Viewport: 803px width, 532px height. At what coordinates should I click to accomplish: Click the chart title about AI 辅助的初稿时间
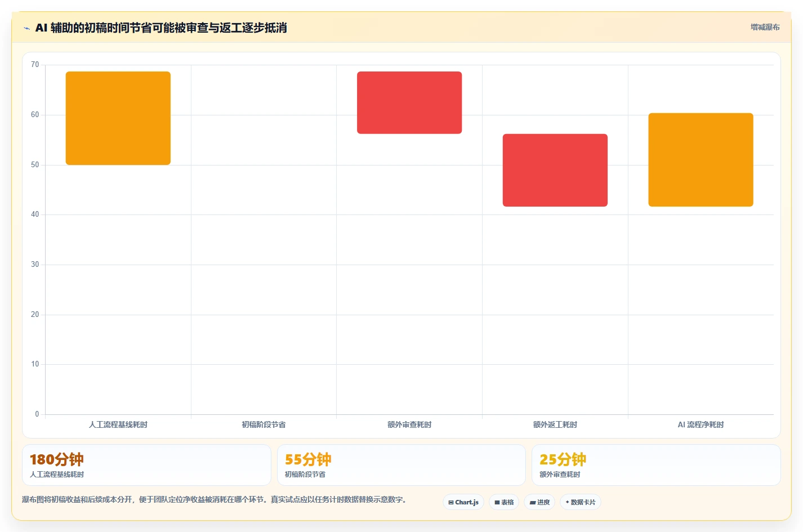coord(161,28)
